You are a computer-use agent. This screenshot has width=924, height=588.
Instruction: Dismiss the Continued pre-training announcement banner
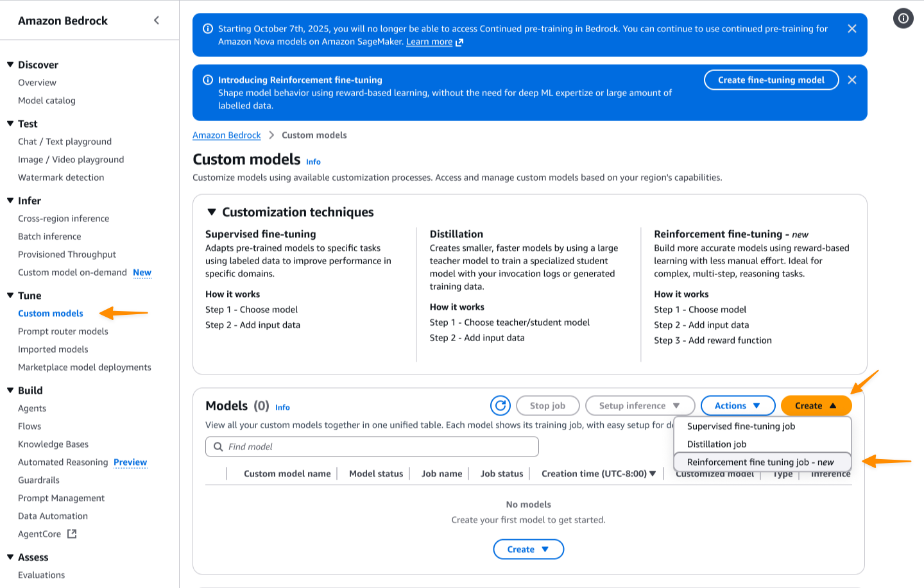coord(852,28)
